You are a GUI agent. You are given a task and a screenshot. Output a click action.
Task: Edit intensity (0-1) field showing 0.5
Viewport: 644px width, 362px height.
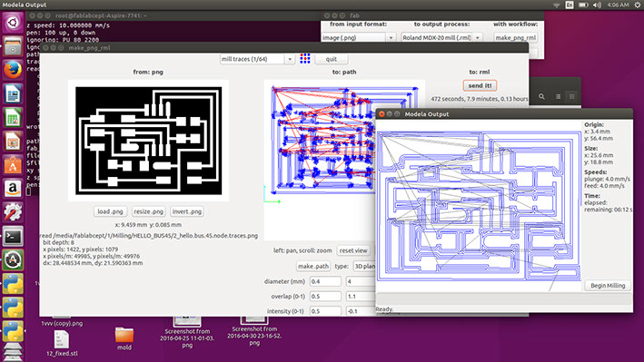click(x=325, y=311)
